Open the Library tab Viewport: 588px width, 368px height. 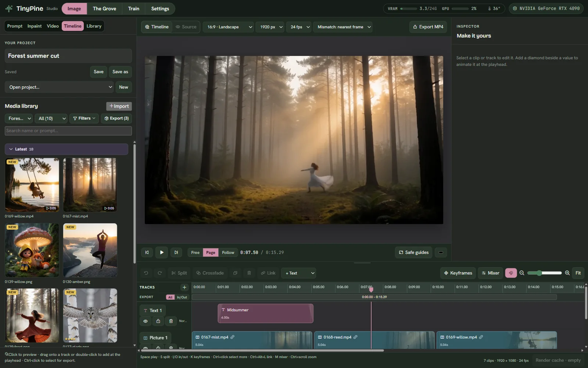coord(94,26)
